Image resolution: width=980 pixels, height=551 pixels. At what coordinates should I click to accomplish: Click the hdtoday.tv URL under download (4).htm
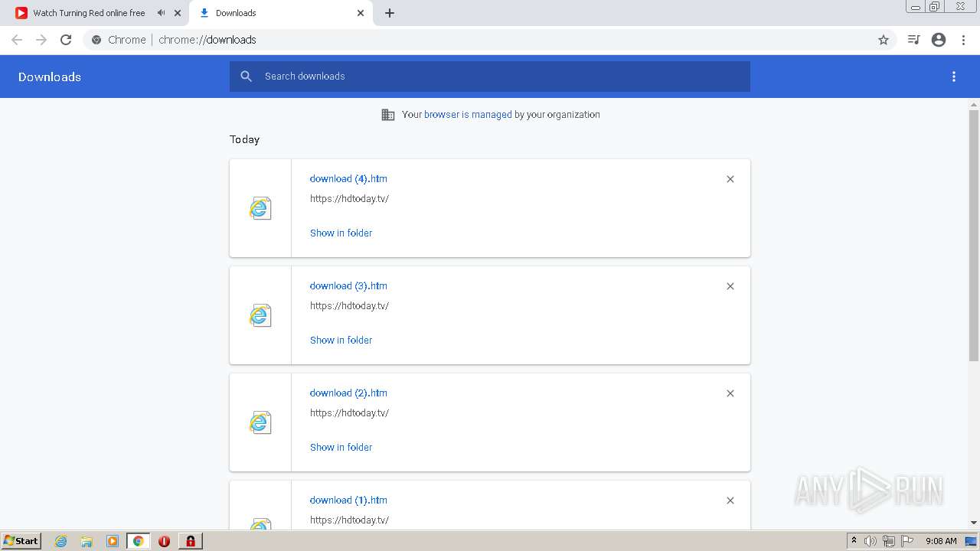(349, 199)
